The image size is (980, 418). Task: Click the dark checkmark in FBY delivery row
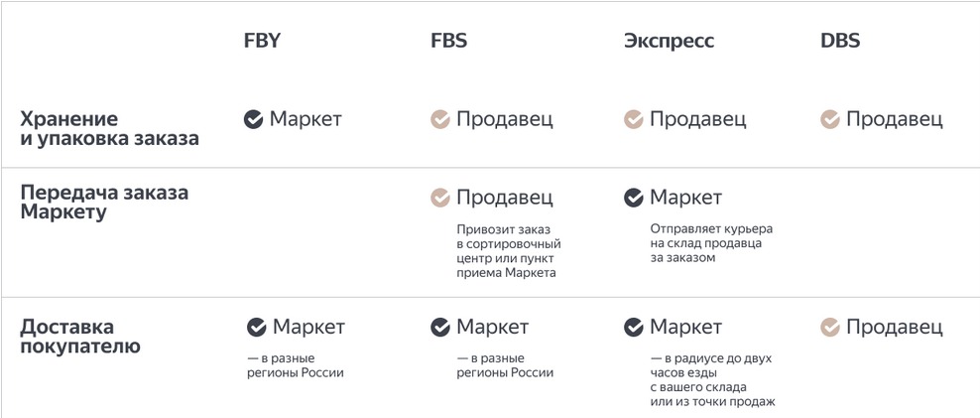(x=256, y=327)
